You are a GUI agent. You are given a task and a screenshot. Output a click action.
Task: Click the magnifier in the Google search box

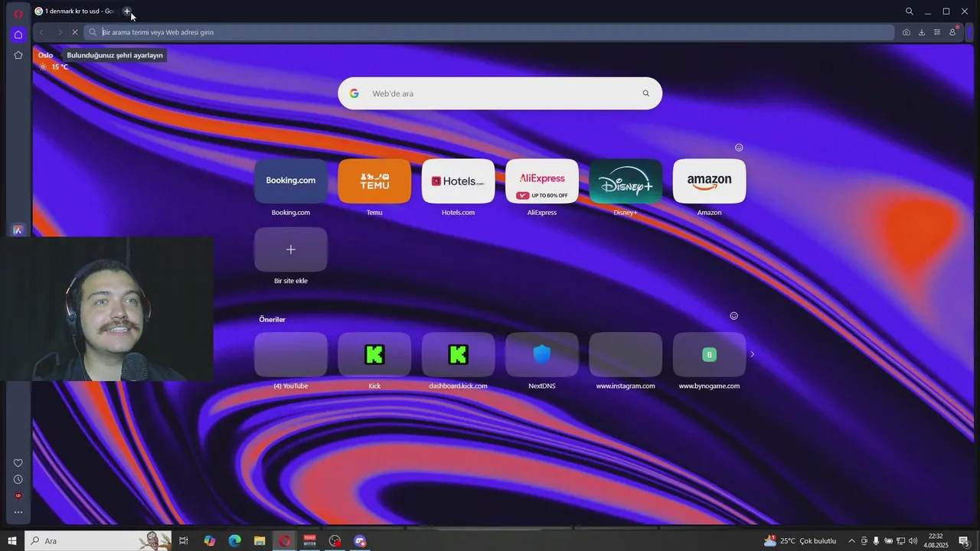click(646, 93)
